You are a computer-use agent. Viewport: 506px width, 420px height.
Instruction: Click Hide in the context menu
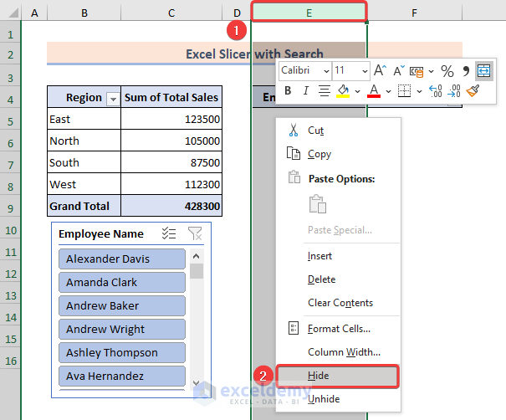338,376
